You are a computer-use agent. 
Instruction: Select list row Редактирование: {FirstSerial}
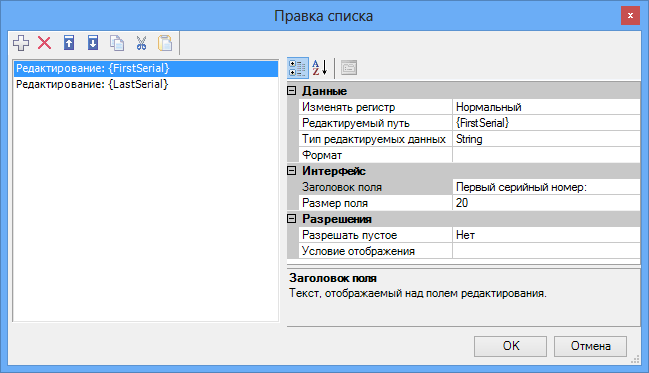pyautogui.click(x=146, y=69)
